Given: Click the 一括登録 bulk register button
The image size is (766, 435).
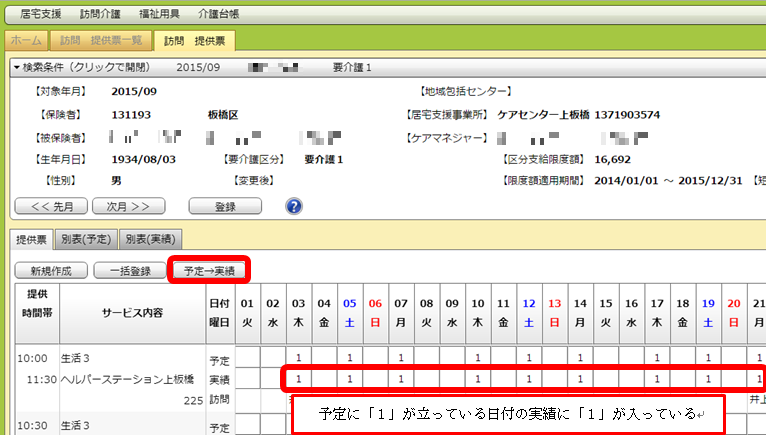Looking at the screenshot, I should pos(128,270).
